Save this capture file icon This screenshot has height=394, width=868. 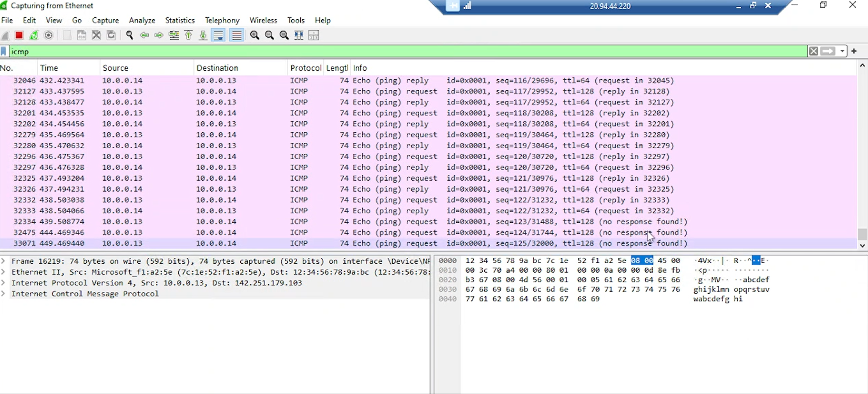click(x=82, y=36)
